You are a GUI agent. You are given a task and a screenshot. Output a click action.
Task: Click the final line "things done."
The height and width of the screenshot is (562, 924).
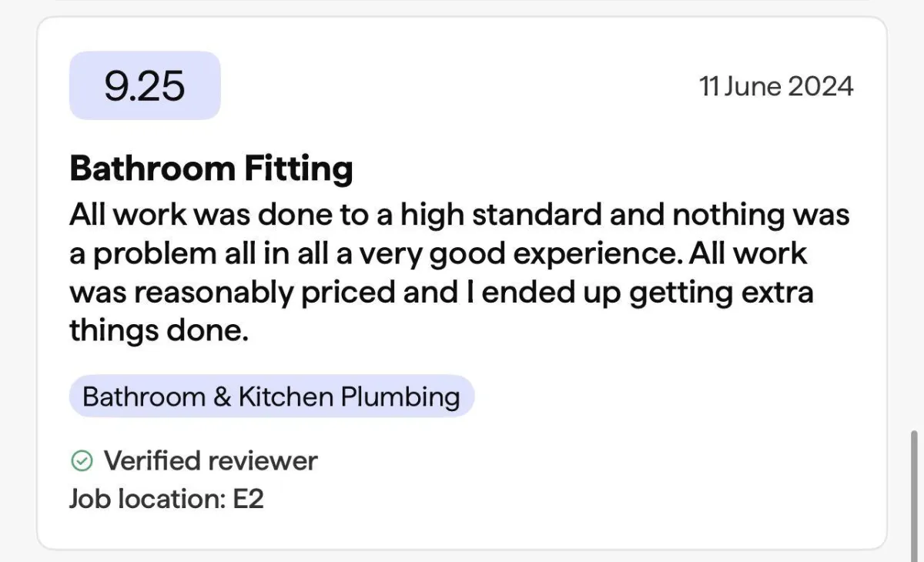(x=159, y=331)
